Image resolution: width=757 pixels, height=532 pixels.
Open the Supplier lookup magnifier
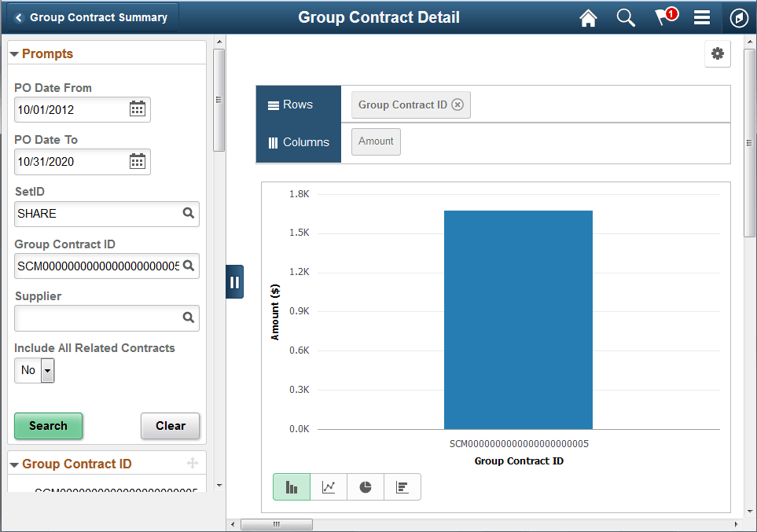click(188, 317)
